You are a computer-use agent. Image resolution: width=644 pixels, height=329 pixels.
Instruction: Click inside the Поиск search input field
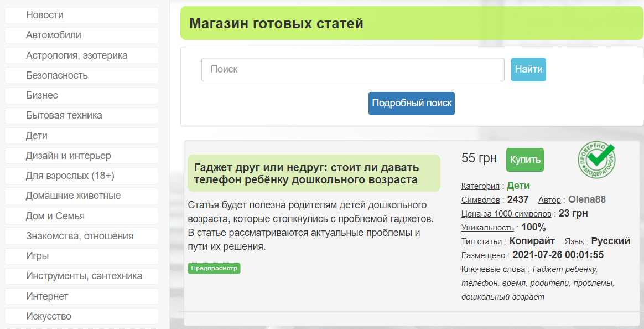click(352, 69)
